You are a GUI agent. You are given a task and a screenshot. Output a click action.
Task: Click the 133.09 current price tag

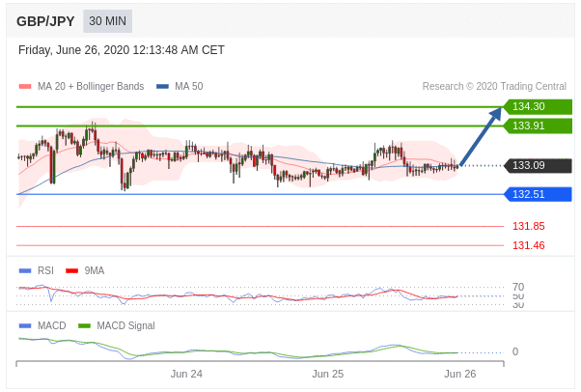tap(538, 165)
